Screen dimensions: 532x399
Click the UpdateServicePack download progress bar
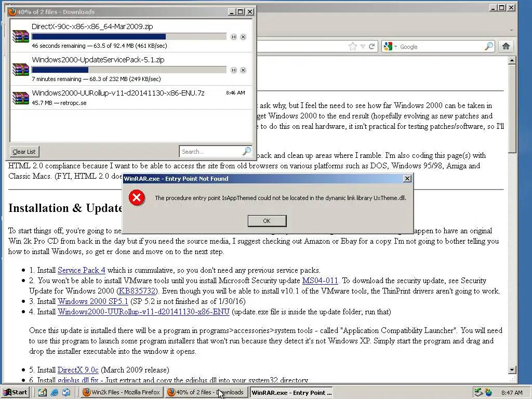[129, 70]
